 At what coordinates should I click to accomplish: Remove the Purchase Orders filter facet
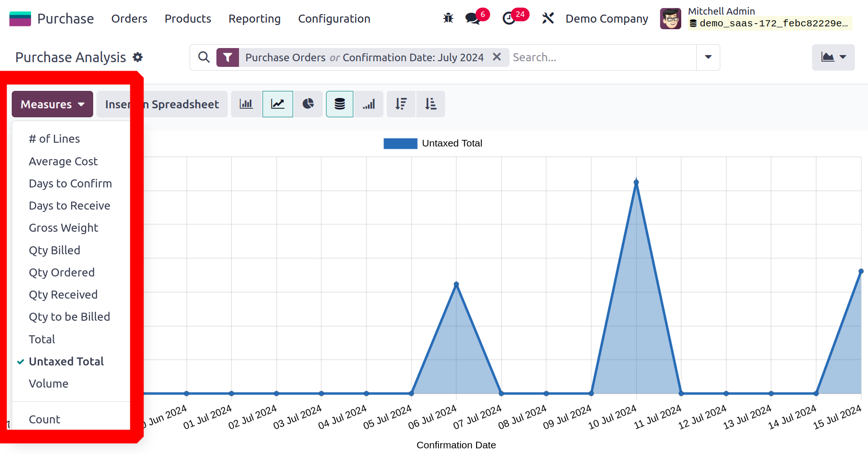[x=497, y=57]
